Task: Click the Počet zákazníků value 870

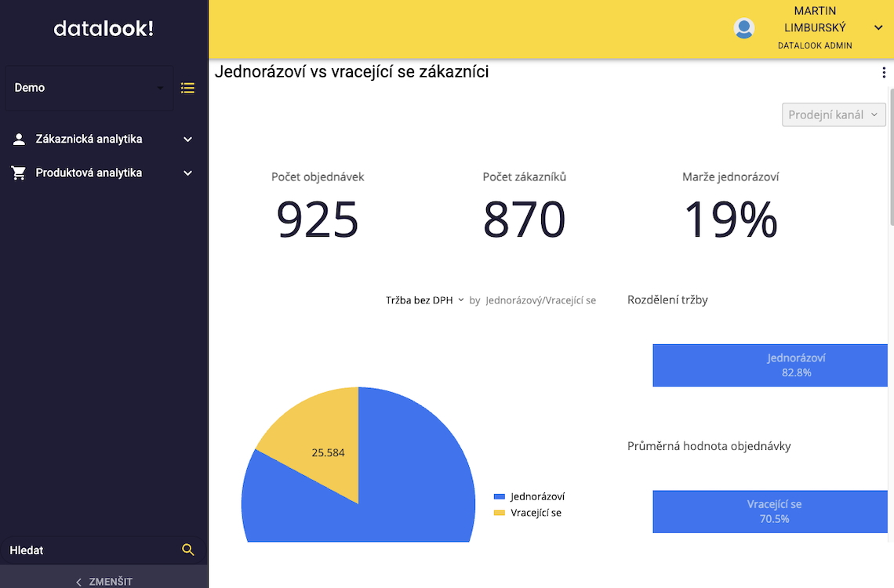Action: [524, 220]
